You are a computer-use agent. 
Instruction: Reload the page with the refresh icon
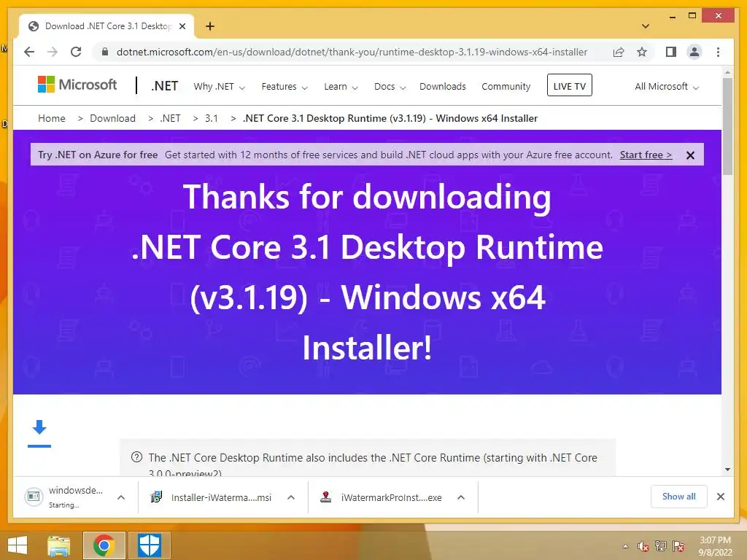76,52
